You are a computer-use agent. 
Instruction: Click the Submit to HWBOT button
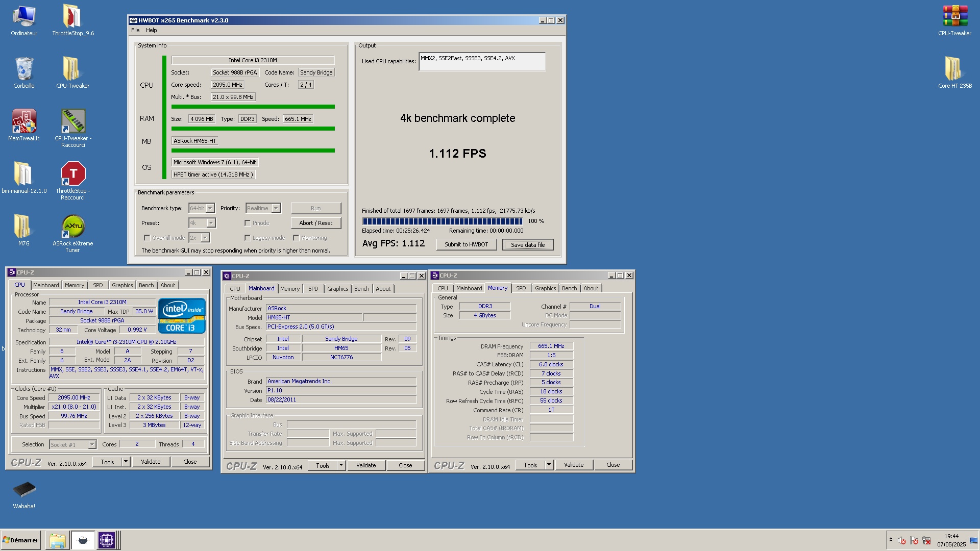(x=467, y=244)
